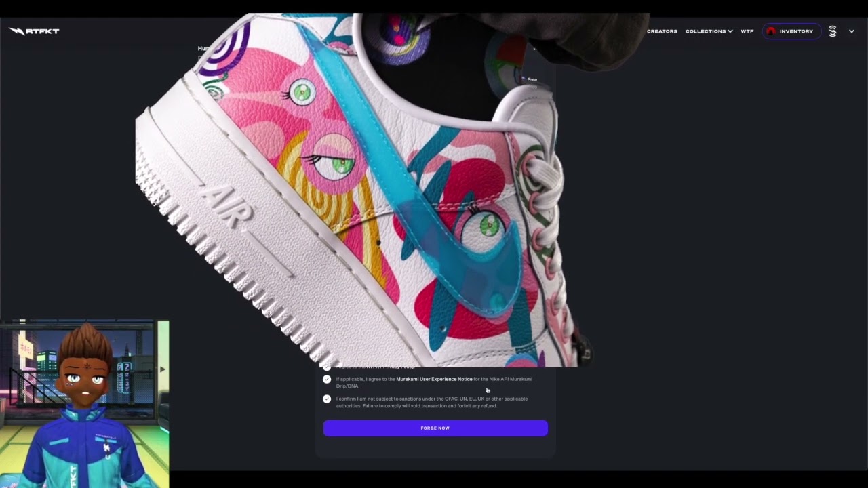The width and height of the screenshot is (868, 488).
Task: Go to Inventory
Action: 791,31
